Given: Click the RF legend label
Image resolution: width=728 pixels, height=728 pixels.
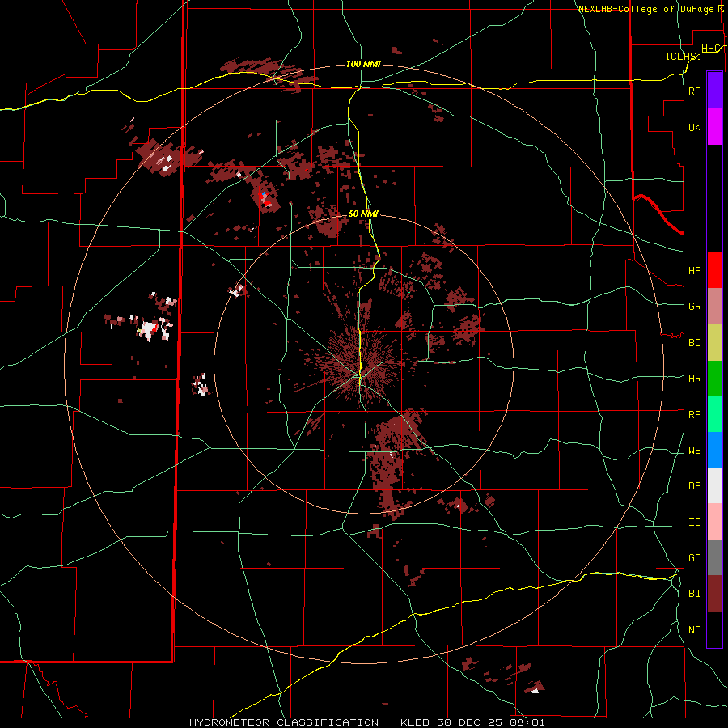Looking at the screenshot, I should click(x=694, y=91).
